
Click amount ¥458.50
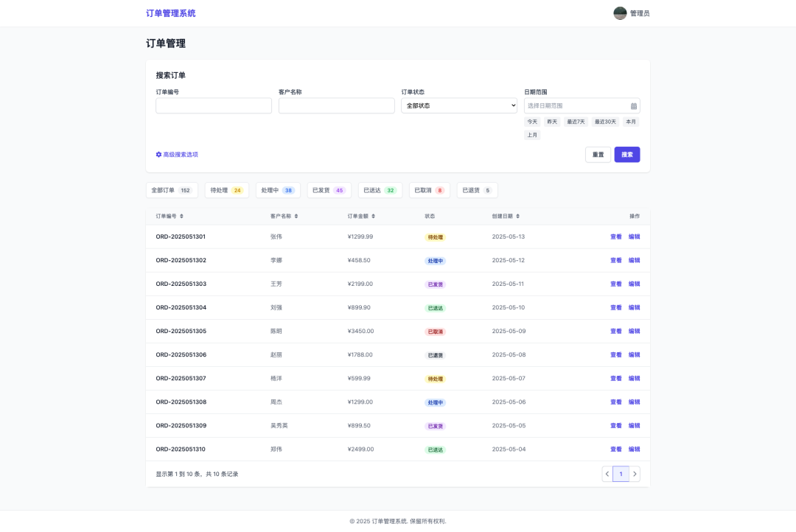point(359,260)
